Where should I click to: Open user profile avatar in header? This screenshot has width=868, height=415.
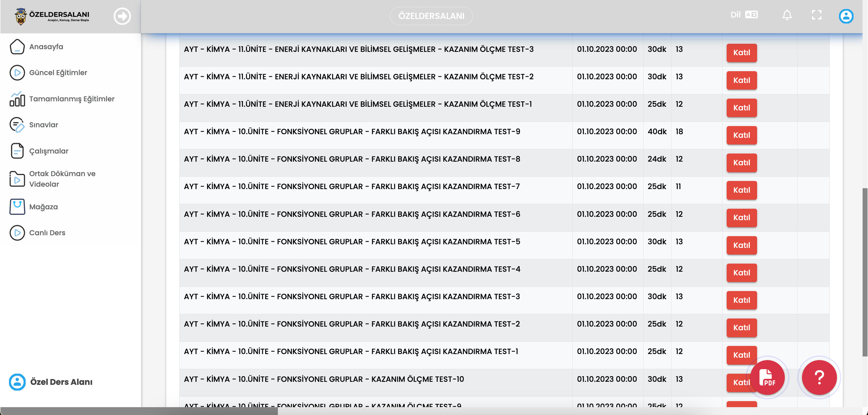(846, 16)
